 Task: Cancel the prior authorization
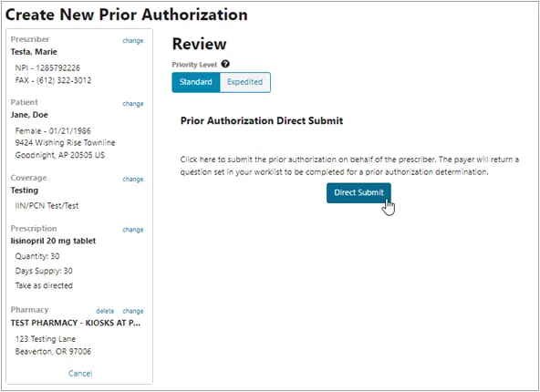tap(80, 374)
